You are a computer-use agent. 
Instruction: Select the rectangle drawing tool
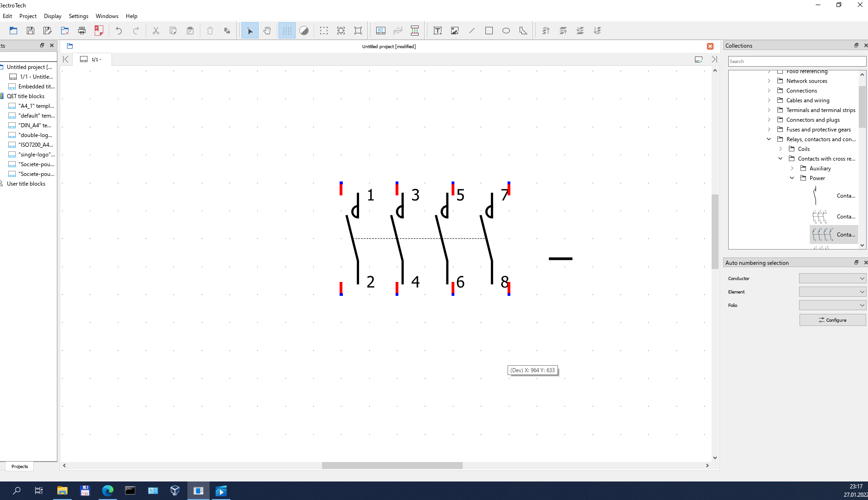click(x=489, y=31)
